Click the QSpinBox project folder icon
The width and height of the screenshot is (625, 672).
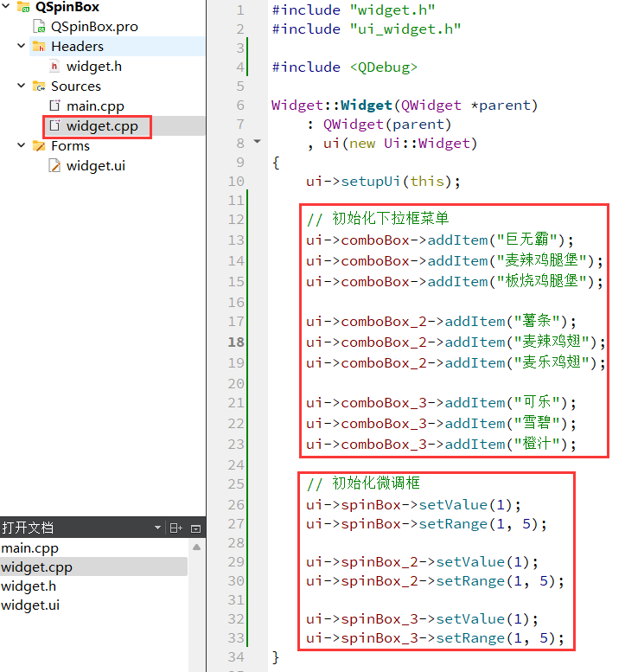tap(23, 6)
